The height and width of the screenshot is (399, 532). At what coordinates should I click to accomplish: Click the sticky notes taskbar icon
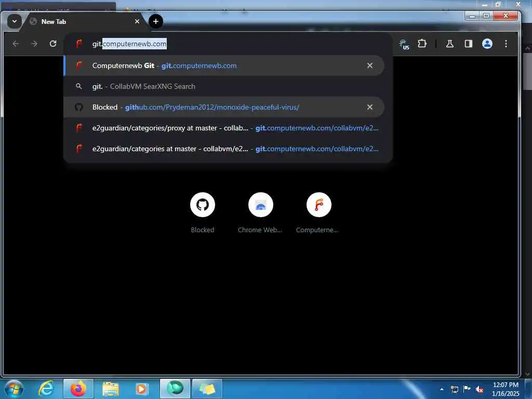point(207,389)
